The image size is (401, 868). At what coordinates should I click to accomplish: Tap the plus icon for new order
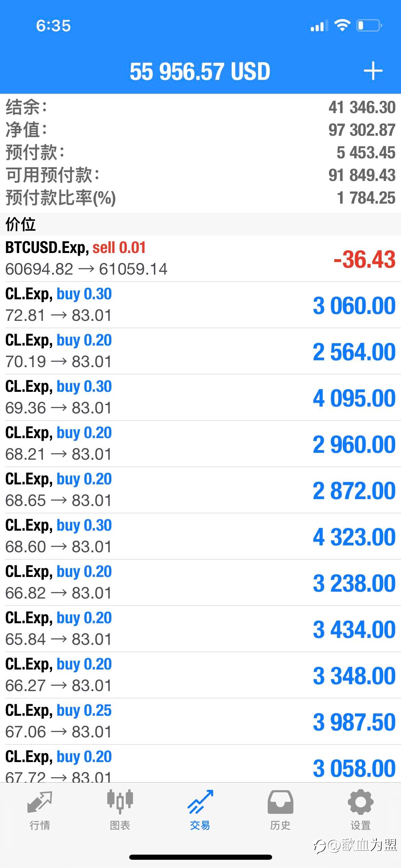coord(373,71)
